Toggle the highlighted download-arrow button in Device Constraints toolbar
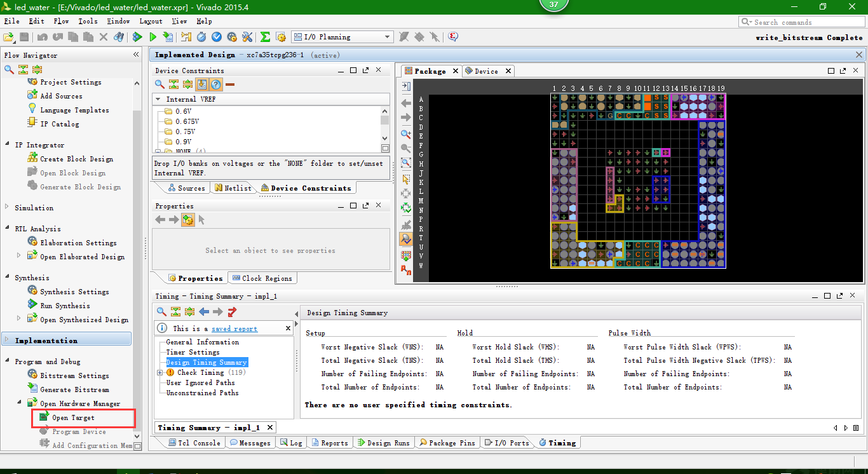Screen dimensions: 868x474 (202, 84)
